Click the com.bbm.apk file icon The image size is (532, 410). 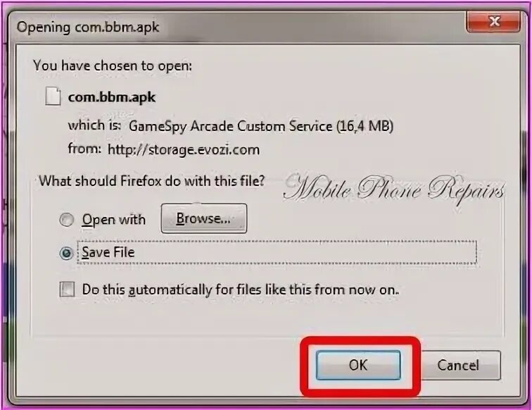coord(53,96)
